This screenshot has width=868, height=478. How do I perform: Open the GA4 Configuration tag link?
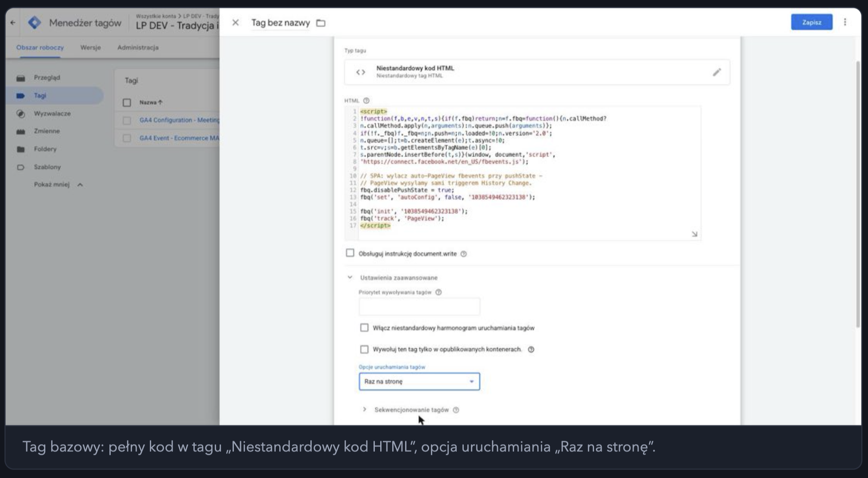click(179, 120)
